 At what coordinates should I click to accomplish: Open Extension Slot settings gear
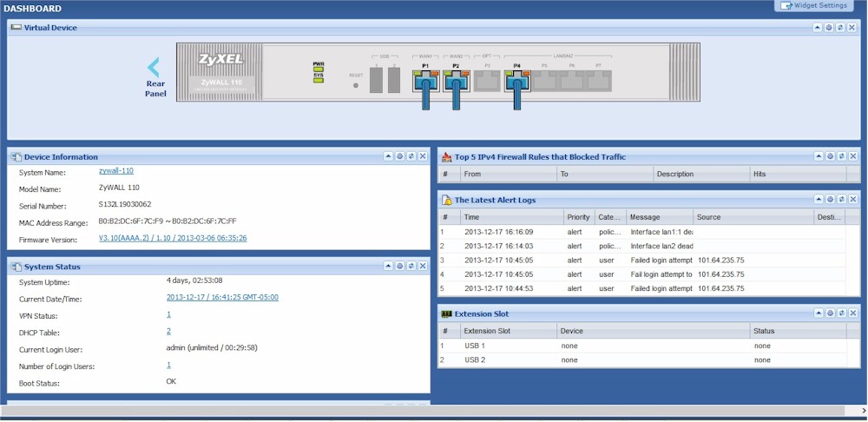[831, 313]
